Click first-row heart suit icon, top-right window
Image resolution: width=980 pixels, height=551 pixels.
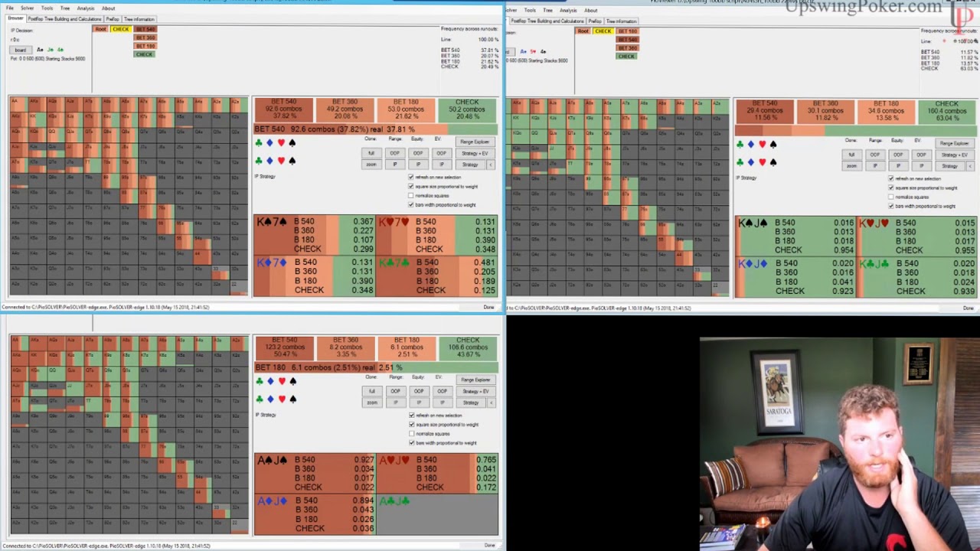763,145
